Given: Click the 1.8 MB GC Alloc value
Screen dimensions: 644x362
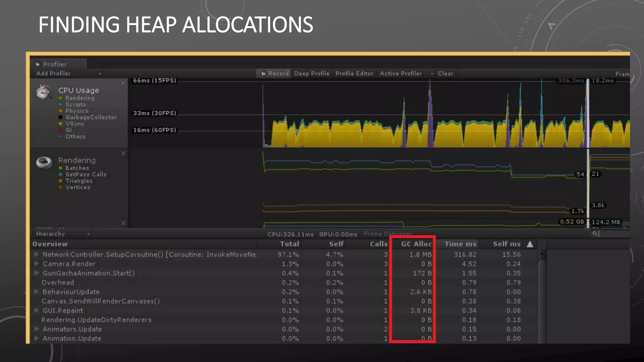Looking at the screenshot, I should (420, 255).
